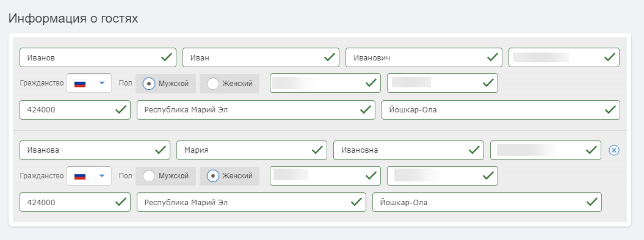644x240 pixels.
Task: Open the citizenship dropdown for the first guest
Action: (x=89, y=84)
